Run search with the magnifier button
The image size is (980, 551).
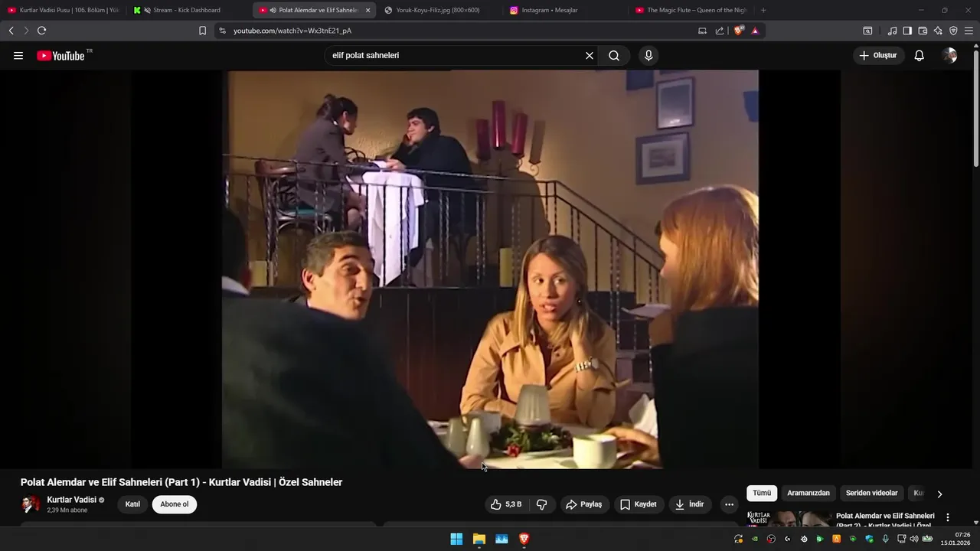[x=614, y=56]
